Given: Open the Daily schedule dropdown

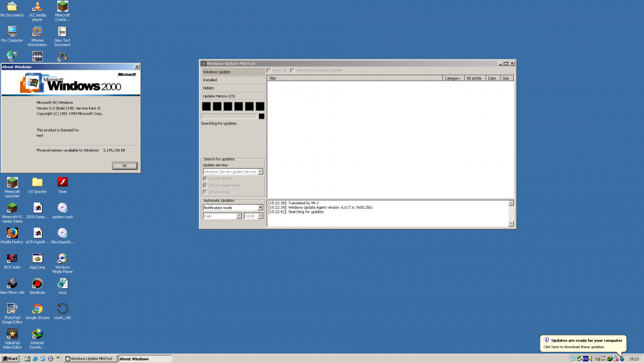Looking at the screenshot, I should click(x=222, y=216).
